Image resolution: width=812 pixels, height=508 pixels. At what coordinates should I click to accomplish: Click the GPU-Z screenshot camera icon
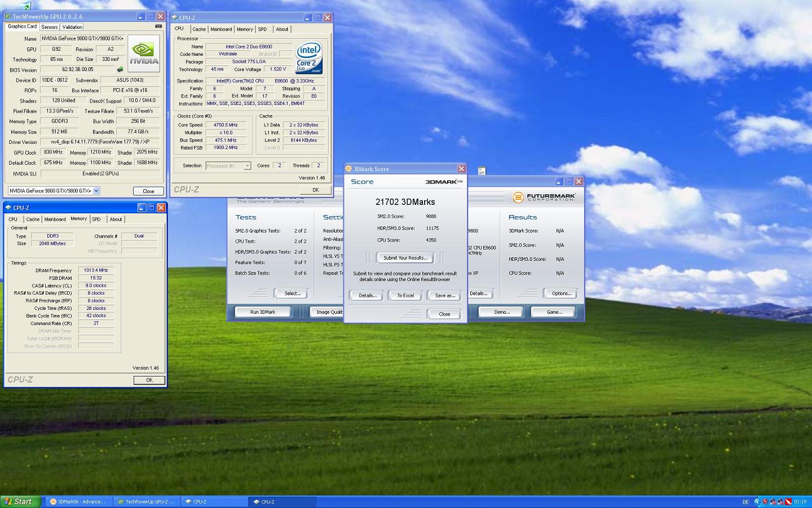tap(158, 26)
